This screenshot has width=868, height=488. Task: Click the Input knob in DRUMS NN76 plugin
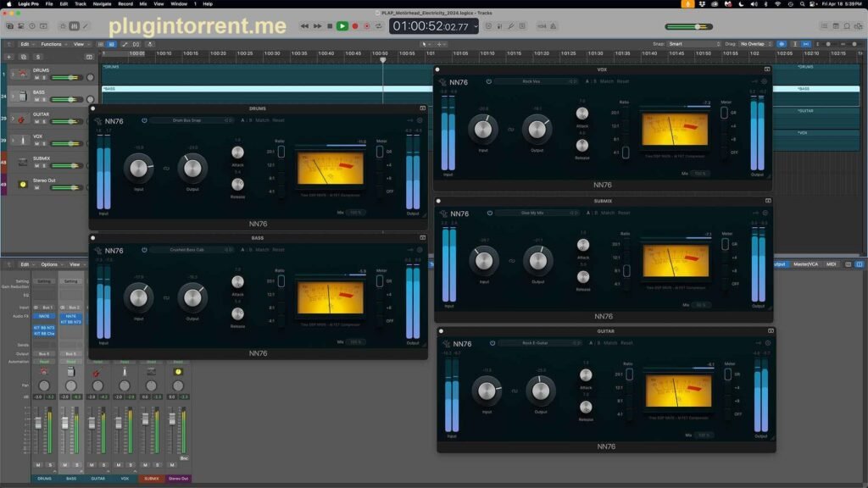coord(138,169)
